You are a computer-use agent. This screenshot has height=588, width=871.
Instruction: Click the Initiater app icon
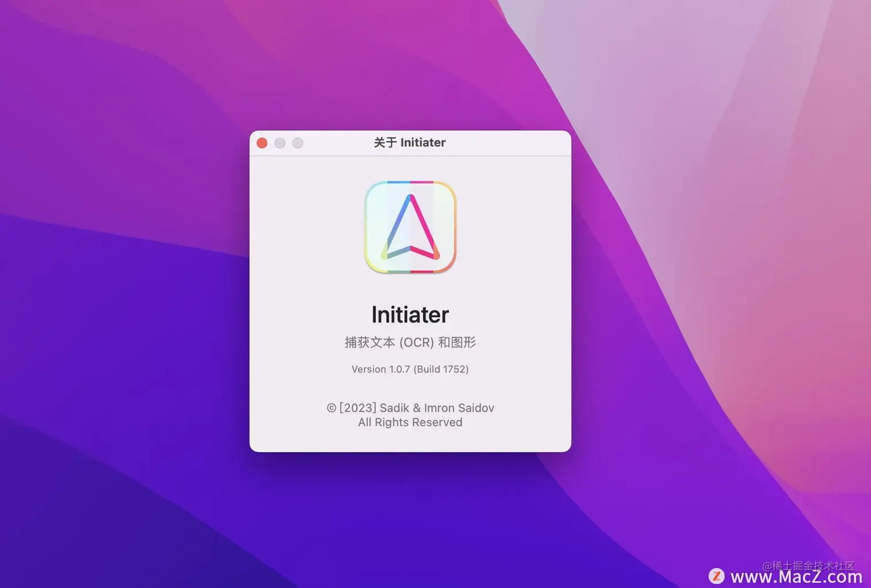click(x=410, y=227)
